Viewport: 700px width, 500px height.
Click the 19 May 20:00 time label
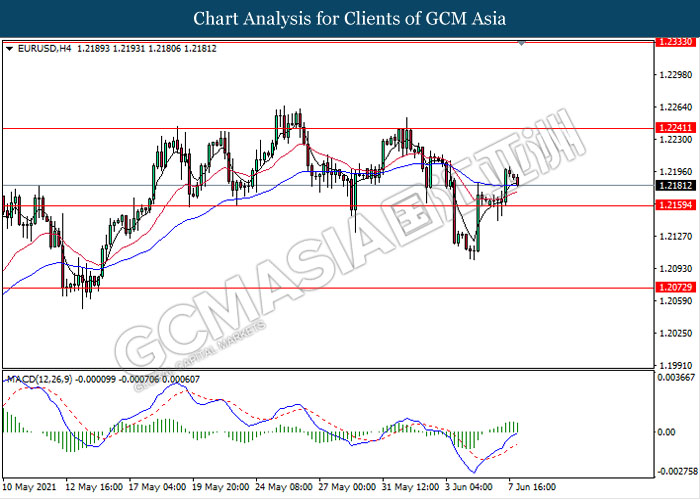(221, 487)
